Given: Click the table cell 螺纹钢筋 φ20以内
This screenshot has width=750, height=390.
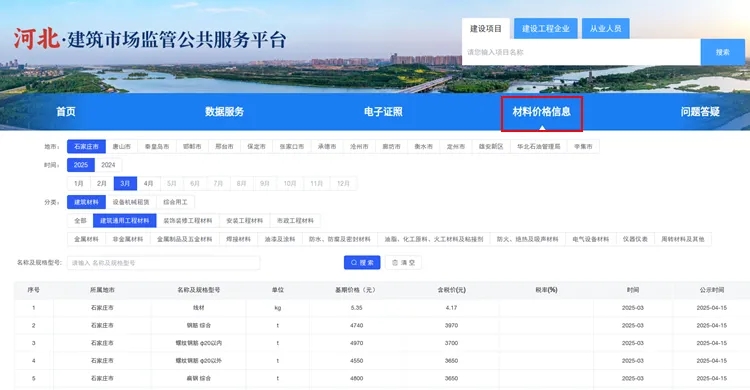Looking at the screenshot, I should pos(199,343).
